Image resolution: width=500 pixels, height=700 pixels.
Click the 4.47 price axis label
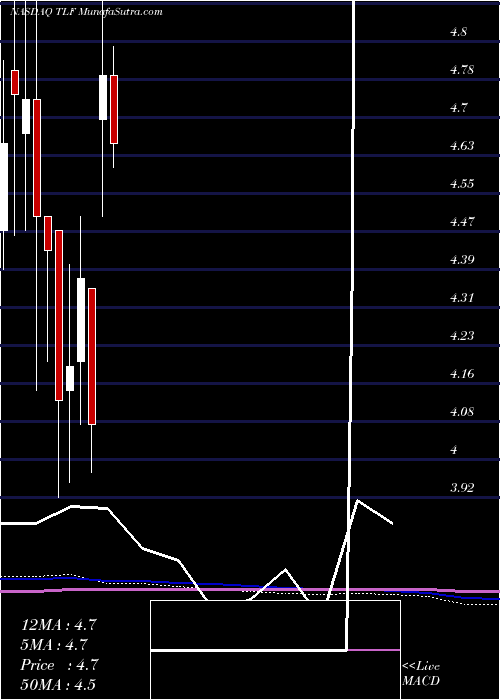pyautogui.click(x=462, y=222)
